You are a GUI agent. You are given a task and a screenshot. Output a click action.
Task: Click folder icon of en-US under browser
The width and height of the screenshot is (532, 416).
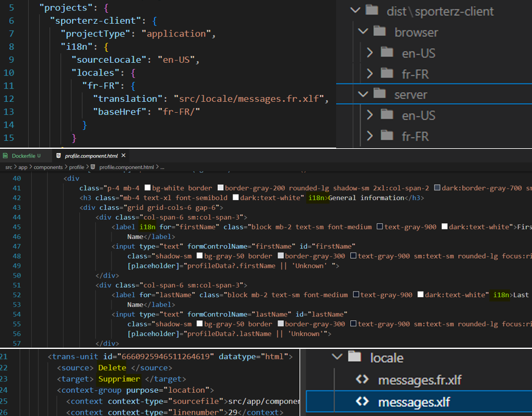[387, 52]
